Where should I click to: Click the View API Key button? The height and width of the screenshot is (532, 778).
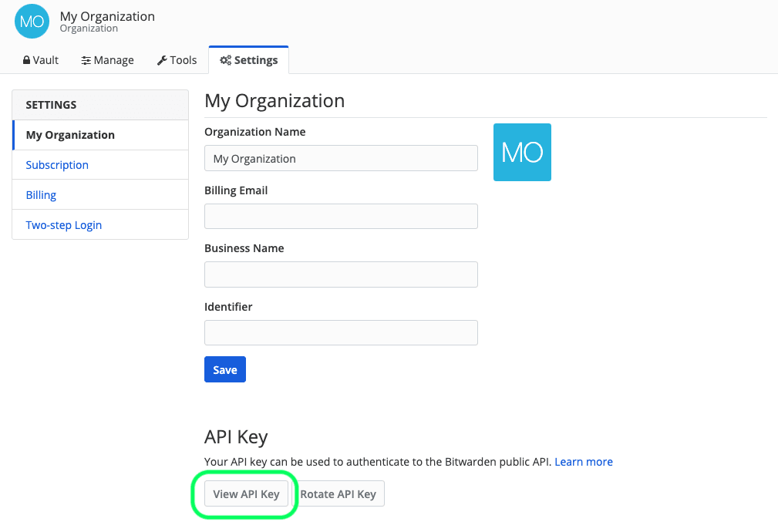pos(247,493)
